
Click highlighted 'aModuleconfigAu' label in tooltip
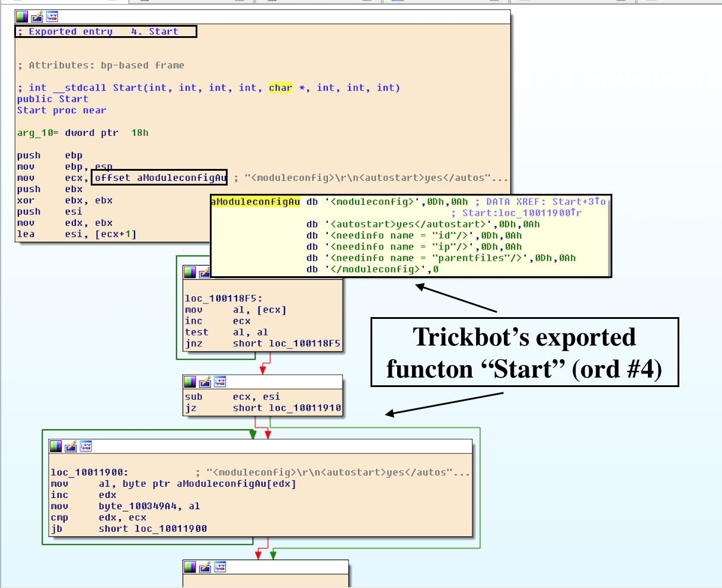tap(255, 202)
